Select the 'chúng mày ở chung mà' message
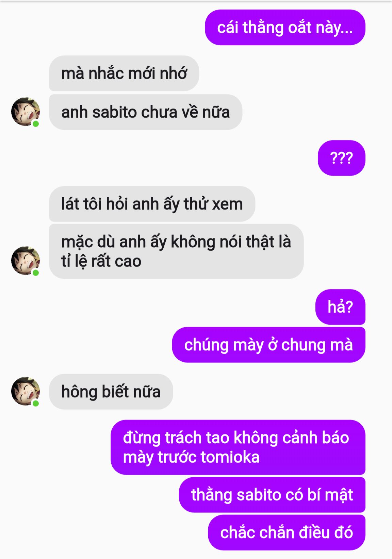 pos(269,345)
